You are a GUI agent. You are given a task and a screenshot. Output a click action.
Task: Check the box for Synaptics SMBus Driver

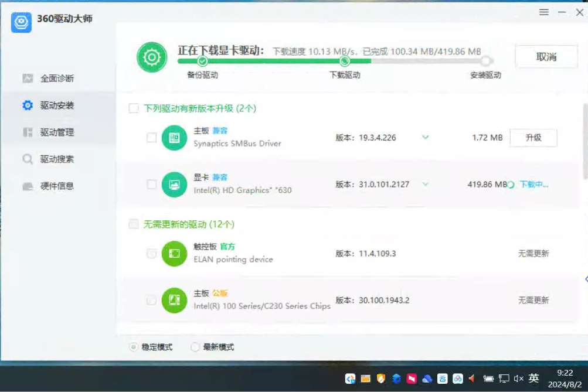pos(151,138)
